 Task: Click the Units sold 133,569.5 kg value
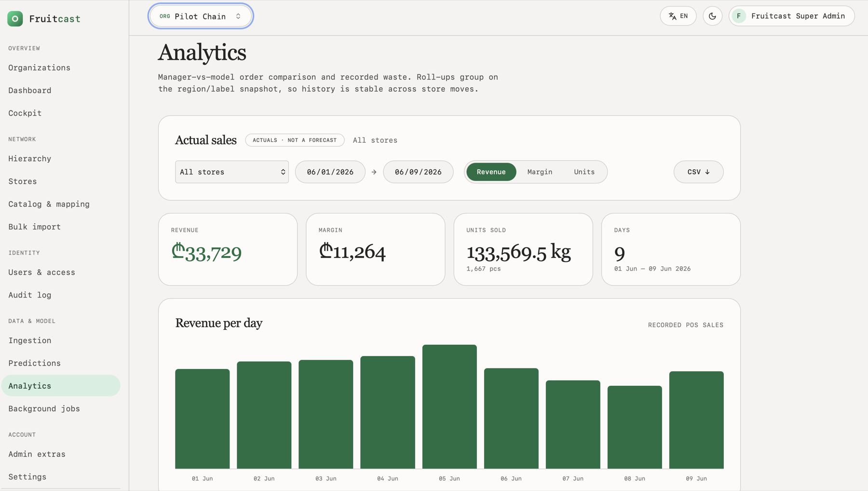pyautogui.click(x=518, y=252)
